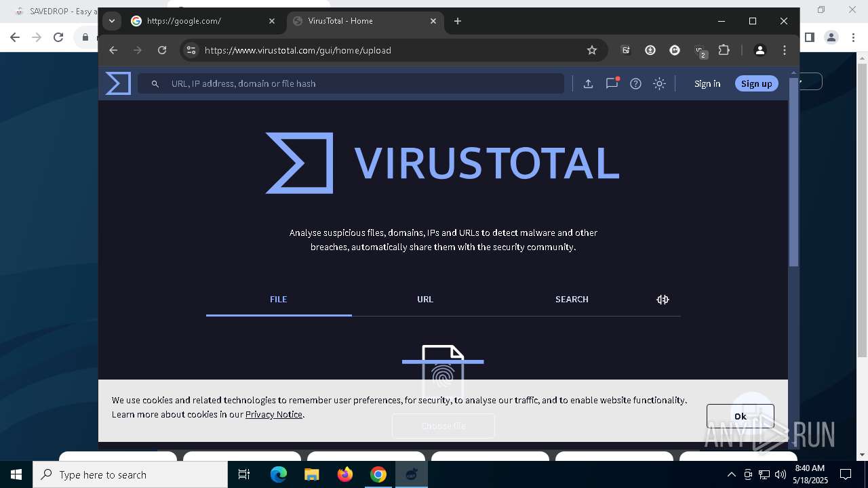The height and width of the screenshot is (488, 868).
Task: Click the address bar URL virustotal.com/gui/home/upload
Action: tap(298, 50)
